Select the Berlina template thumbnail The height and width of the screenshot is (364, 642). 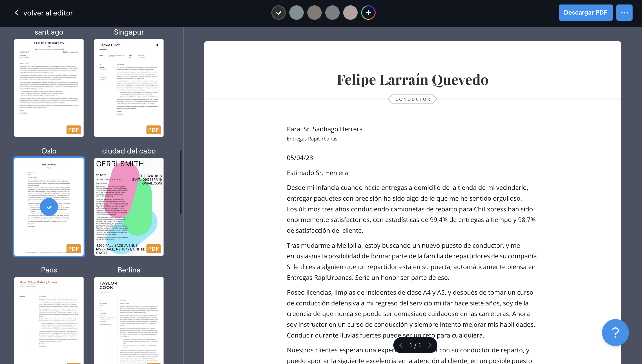coord(129,320)
